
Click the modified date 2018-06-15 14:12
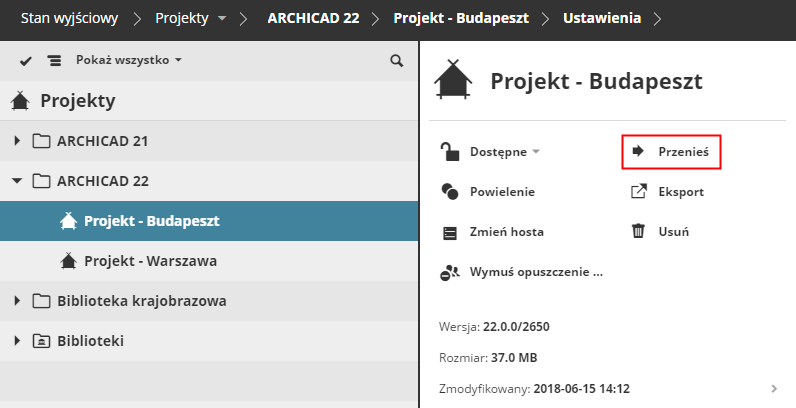(x=582, y=389)
